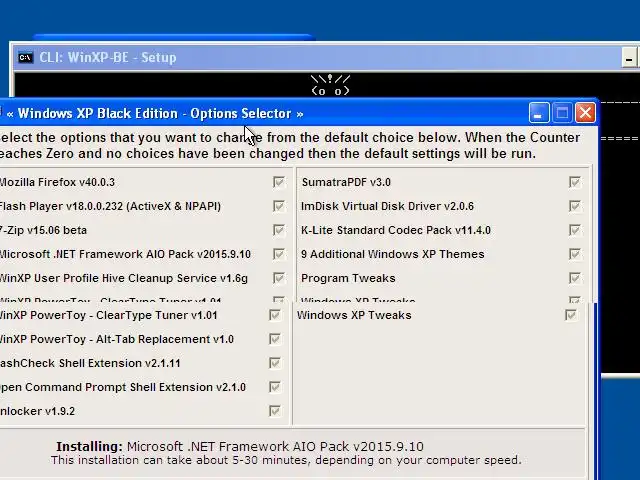
Task: Minimize the CLI: WinXP-BE - Setup window
Action: click(x=629, y=58)
